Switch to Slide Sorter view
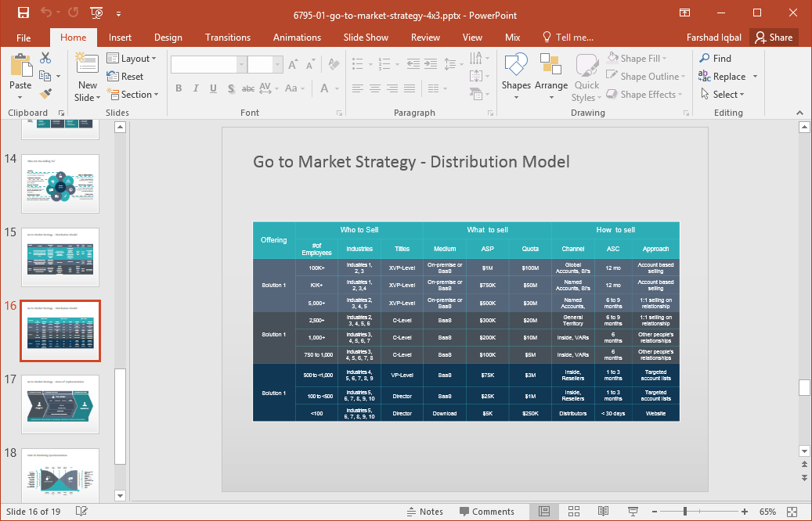The height and width of the screenshot is (521, 812). pos(573,512)
